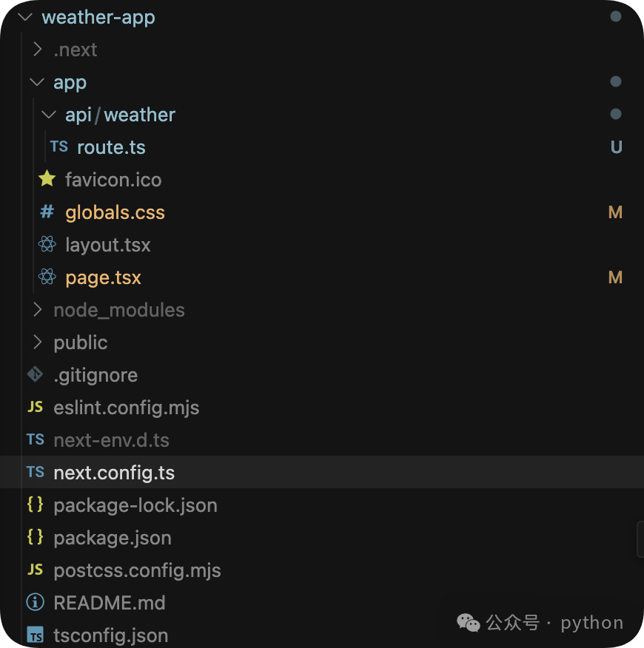The height and width of the screenshot is (648, 644).
Task: Click the JS icon next to eslint.config.mjs
Action: click(x=34, y=408)
